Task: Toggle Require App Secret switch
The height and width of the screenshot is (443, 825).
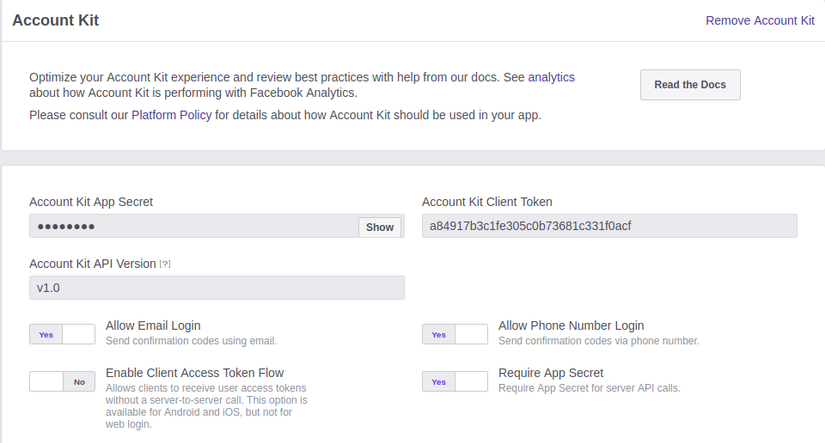Action: click(x=455, y=382)
